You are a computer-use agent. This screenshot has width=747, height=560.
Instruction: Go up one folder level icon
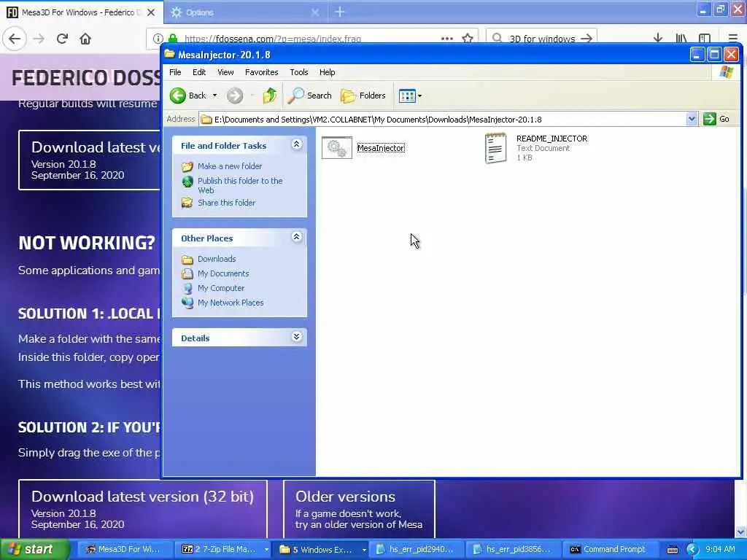pos(270,96)
